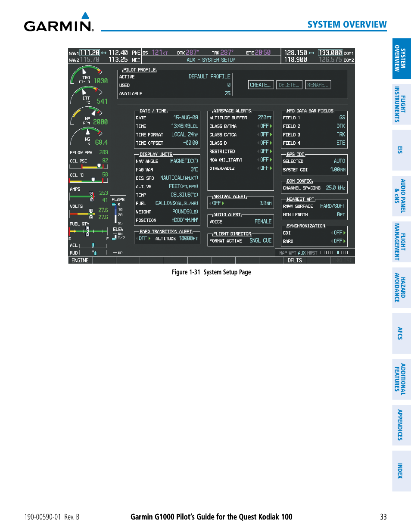Click the COM frequency transfer arrow
This screenshot has height=532, width=411.
(311, 53)
